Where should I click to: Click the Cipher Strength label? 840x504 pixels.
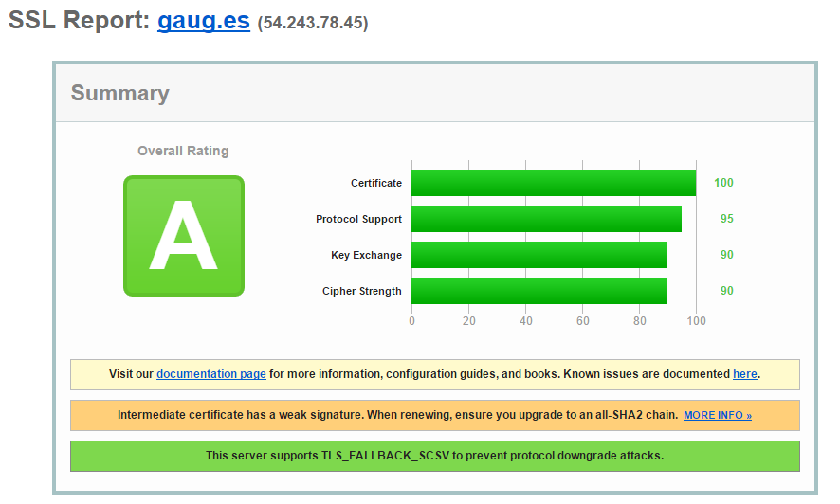click(x=361, y=291)
